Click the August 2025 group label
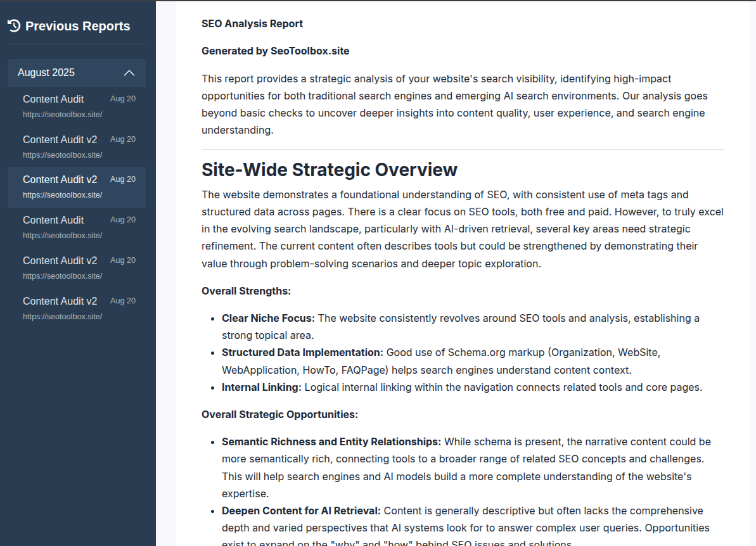Viewport: 756px width, 546px height. click(x=46, y=72)
